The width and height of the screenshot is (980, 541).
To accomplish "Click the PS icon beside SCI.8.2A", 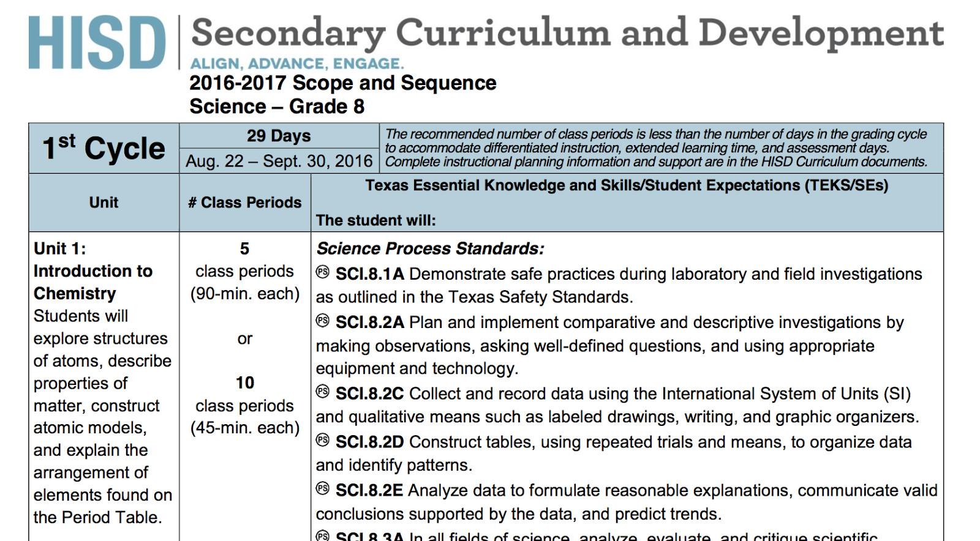I will click(x=323, y=321).
